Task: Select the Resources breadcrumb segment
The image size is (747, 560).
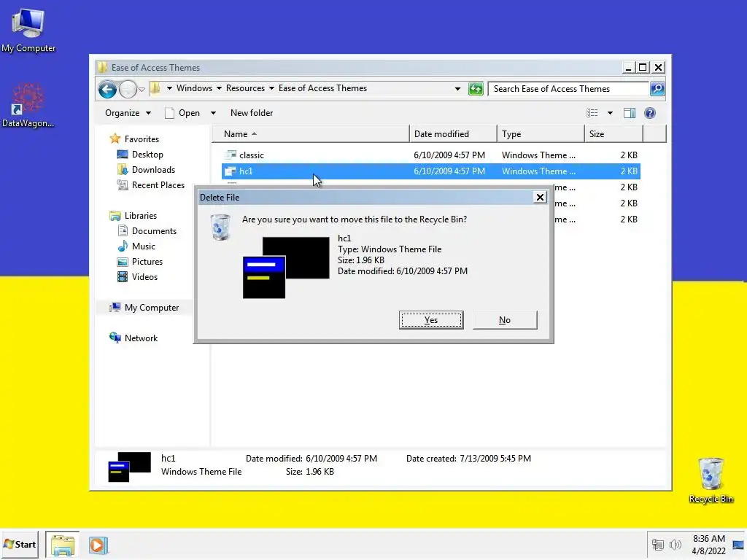Action: pos(245,88)
